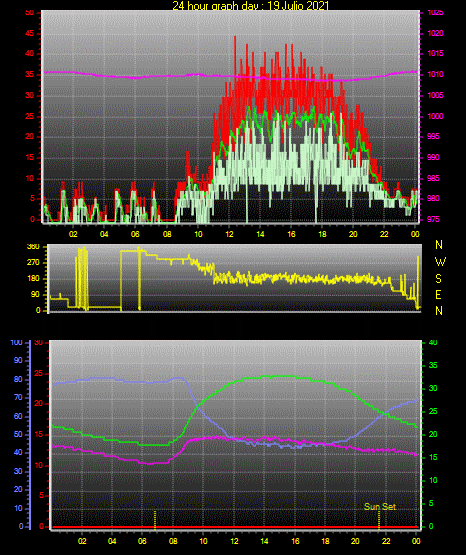Click the "Sun Set" label

point(380,507)
